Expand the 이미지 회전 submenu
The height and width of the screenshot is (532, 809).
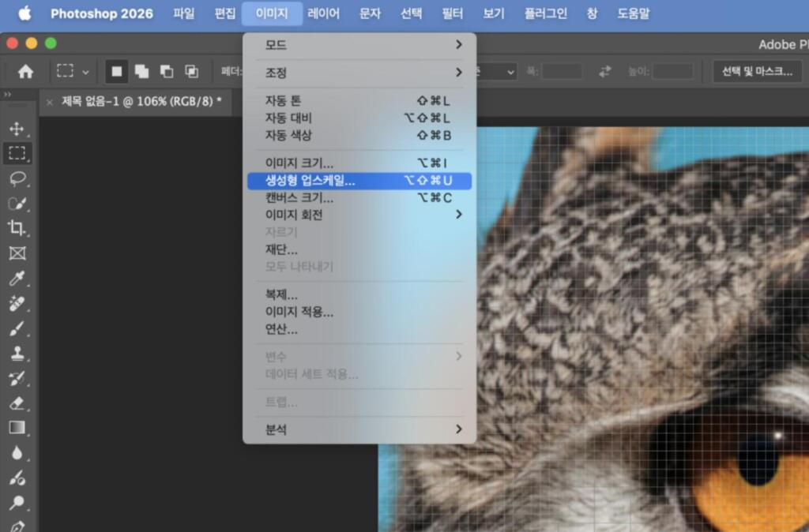(359, 215)
